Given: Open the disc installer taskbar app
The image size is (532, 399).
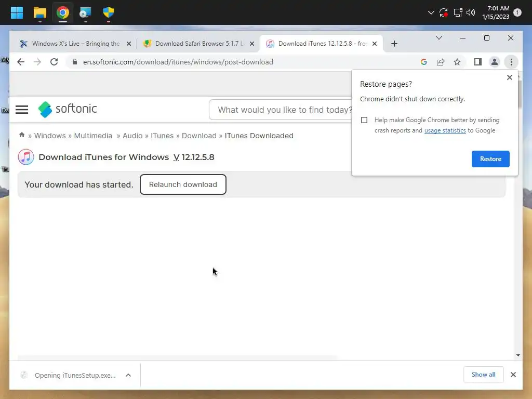Looking at the screenshot, I should point(85,12).
